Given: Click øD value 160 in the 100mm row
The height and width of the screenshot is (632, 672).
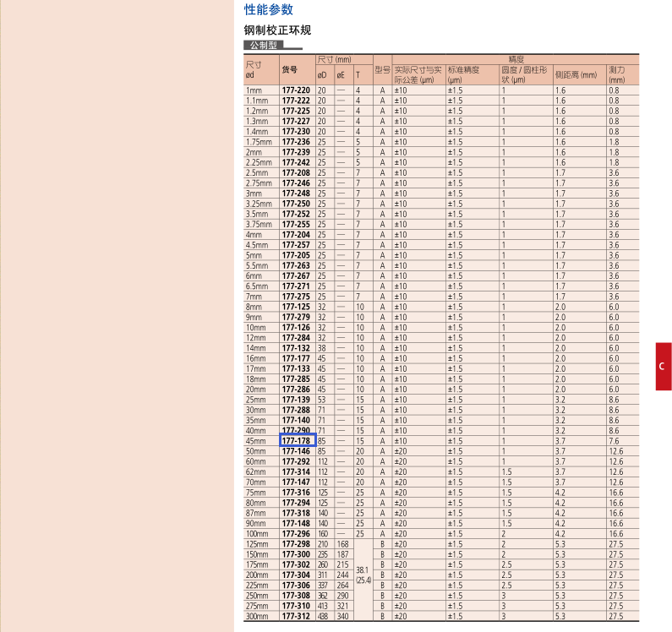Looking at the screenshot, I should 323,534.
